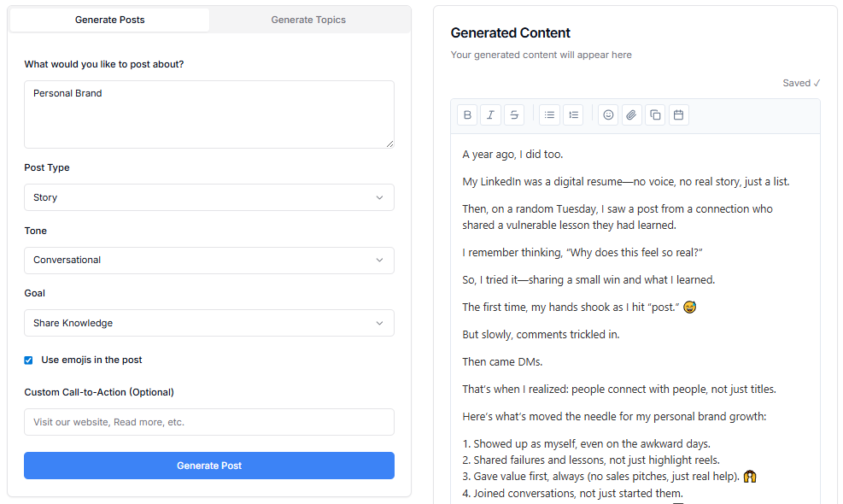Image resolution: width=843 pixels, height=504 pixels.
Task: Switch to the Generate Topics tab
Action: (x=308, y=20)
